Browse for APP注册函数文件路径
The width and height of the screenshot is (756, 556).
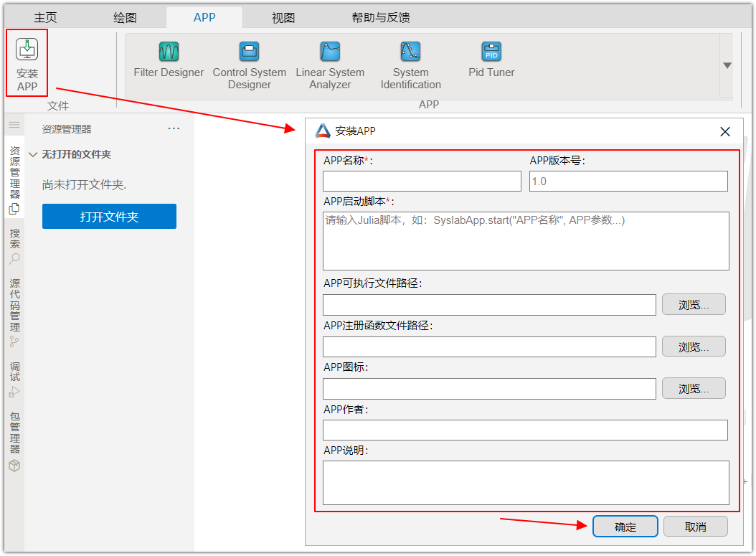[694, 347]
